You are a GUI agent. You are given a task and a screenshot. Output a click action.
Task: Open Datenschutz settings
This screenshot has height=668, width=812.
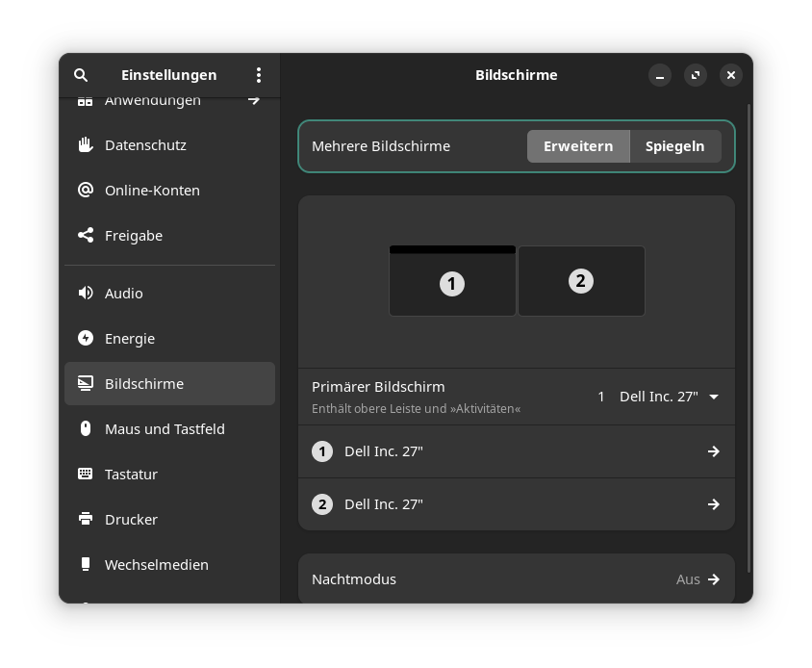pyautogui.click(x=170, y=145)
